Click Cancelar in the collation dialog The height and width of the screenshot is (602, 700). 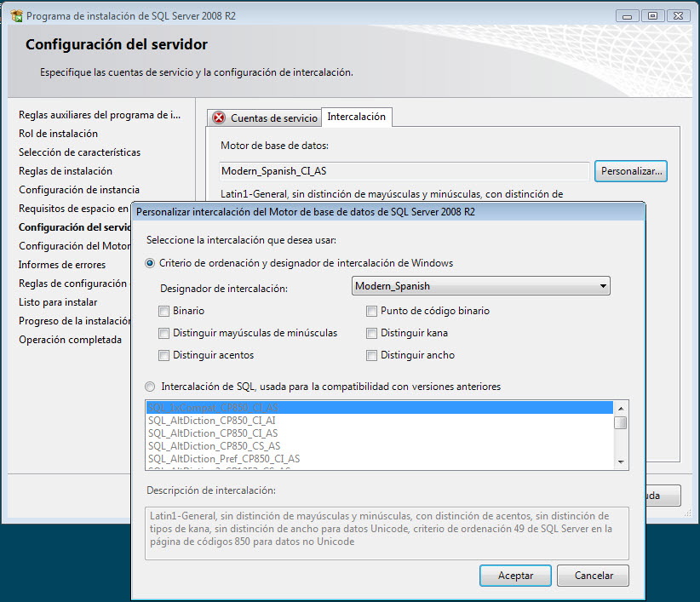point(594,576)
